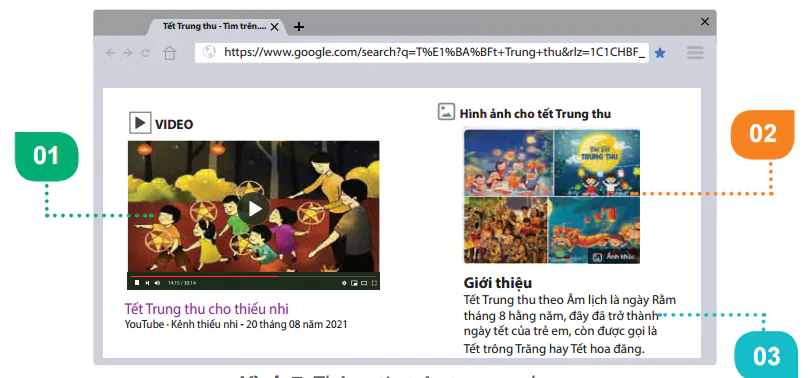Click the image icon beside Hình ảnh heading

point(446,111)
